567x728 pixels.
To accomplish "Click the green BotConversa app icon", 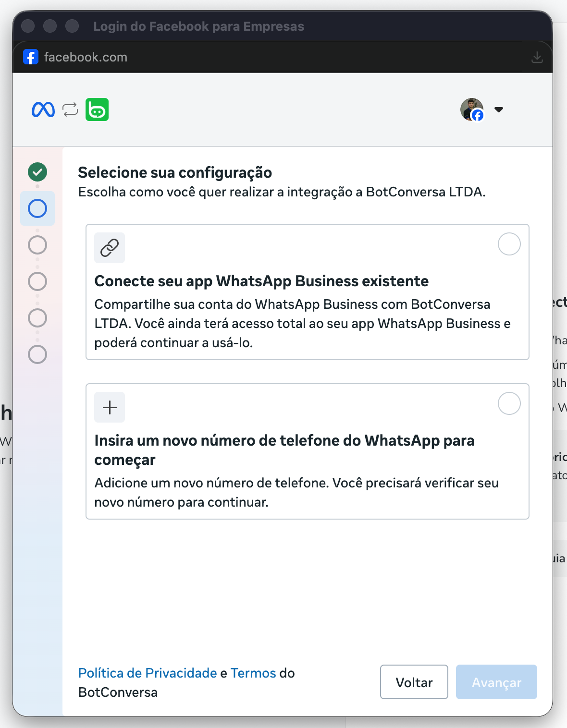I will pyautogui.click(x=97, y=110).
